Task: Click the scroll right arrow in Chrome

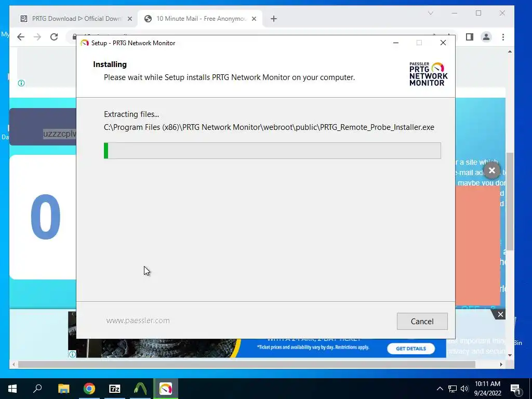Action: tap(501, 364)
